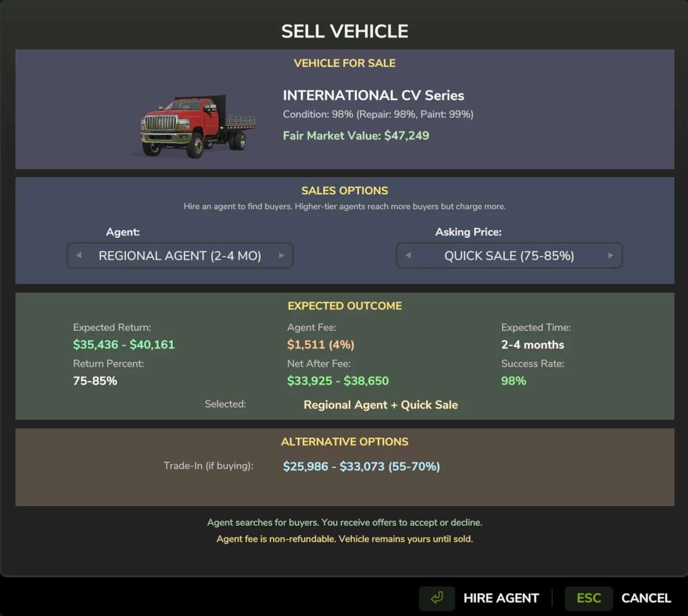Click the Enter key icon for Hire Agent
The image size is (688, 616).
pyautogui.click(x=437, y=598)
